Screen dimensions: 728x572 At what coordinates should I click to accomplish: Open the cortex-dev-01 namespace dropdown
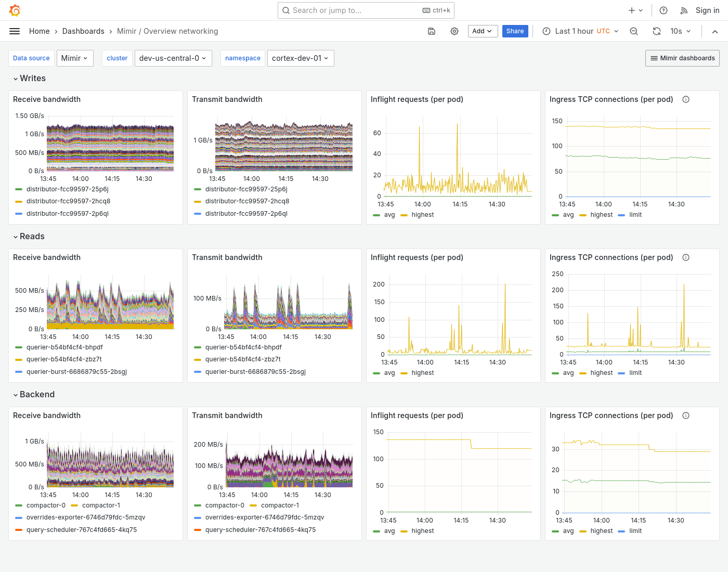point(301,58)
